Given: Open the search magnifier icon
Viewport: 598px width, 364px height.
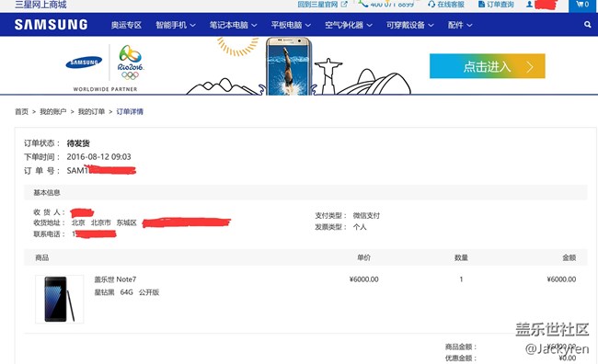Looking at the screenshot, I should point(587,25).
